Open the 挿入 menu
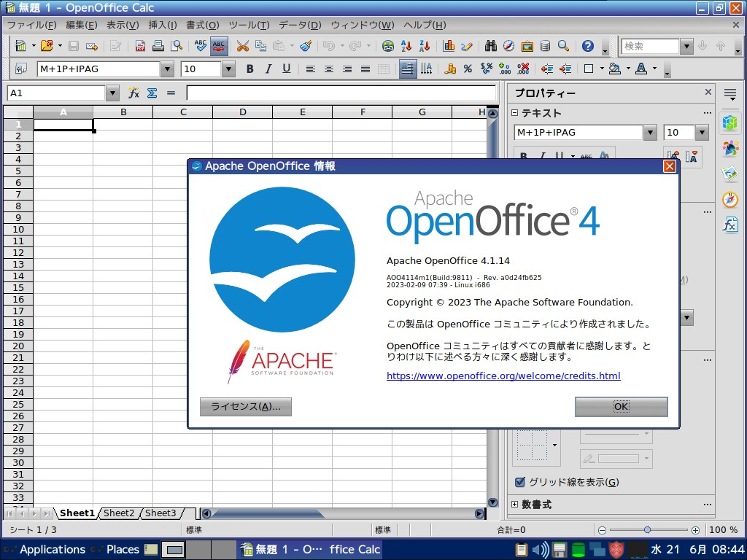 [x=163, y=26]
